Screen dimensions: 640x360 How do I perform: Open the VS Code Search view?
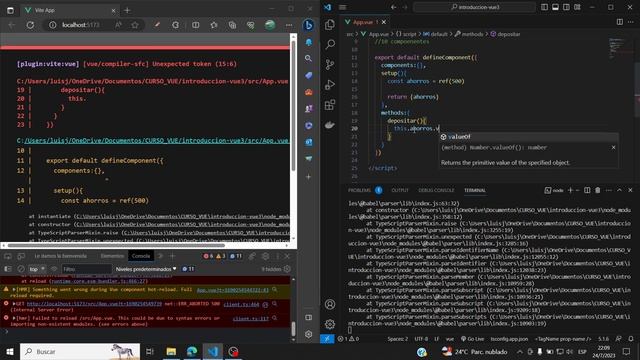coord(330,44)
